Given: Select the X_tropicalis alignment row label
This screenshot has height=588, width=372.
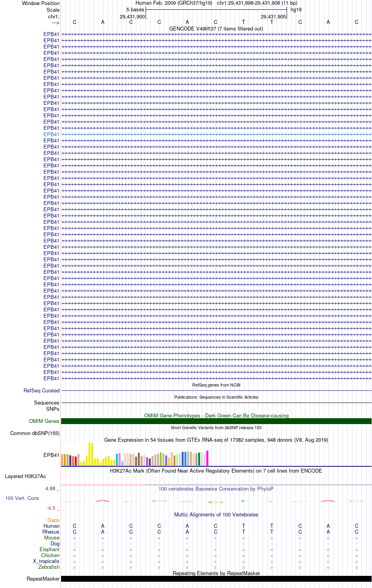Looking at the screenshot, I should [x=46, y=561].
